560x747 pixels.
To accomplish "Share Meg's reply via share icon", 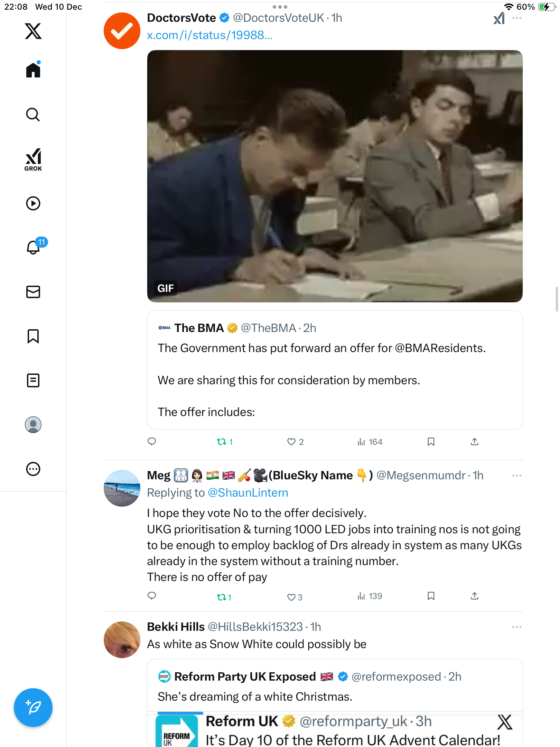I will click(475, 596).
